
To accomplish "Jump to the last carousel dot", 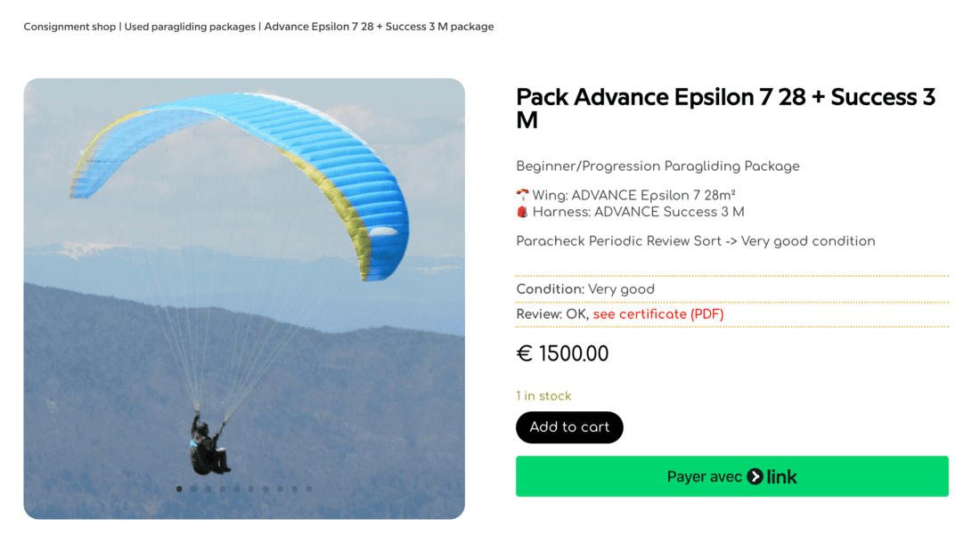I will tap(309, 489).
